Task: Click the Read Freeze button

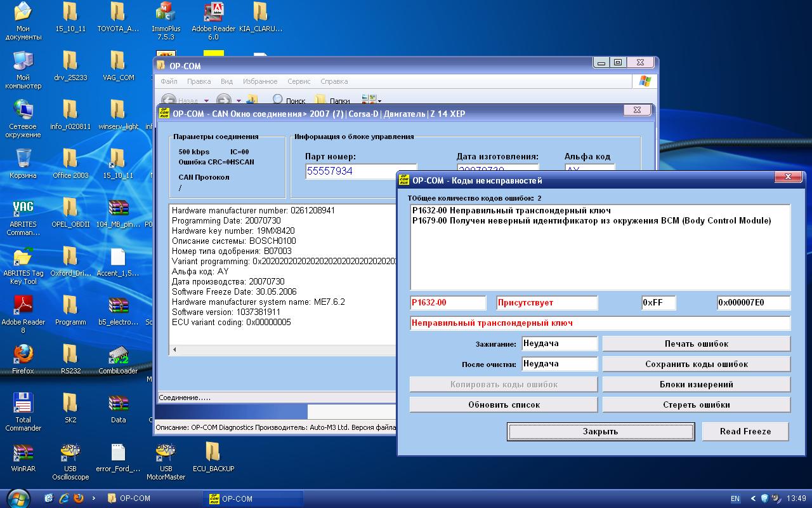Action: pos(745,431)
